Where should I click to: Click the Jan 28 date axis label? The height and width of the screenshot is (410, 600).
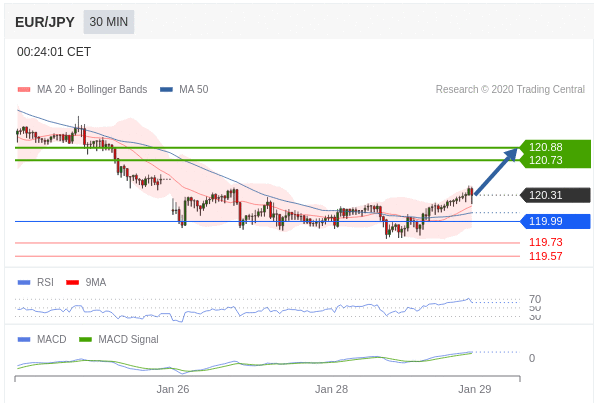pyautogui.click(x=331, y=389)
